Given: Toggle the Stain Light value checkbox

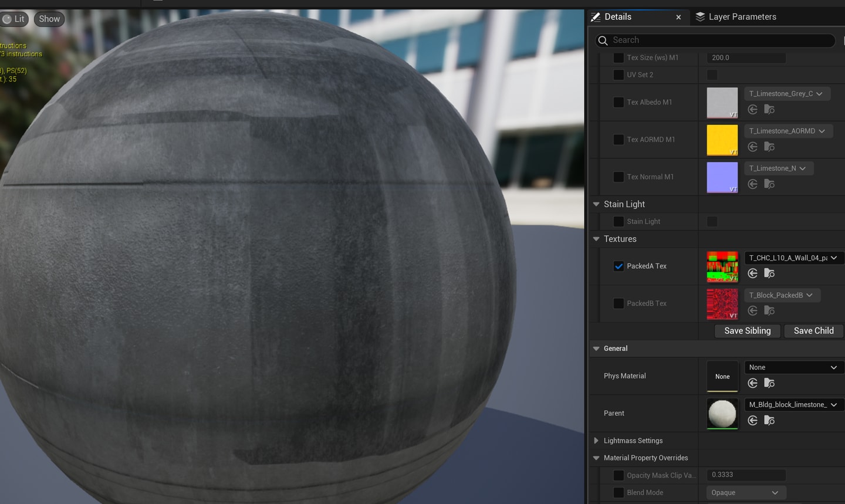Looking at the screenshot, I should click(712, 221).
